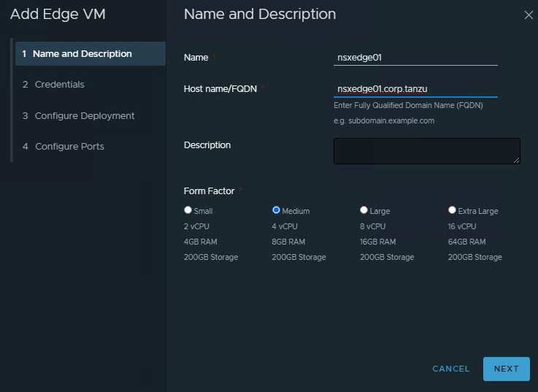Viewport: 538px width, 392px height.
Task: Click the CANCEL button
Action: pos(450,369)
